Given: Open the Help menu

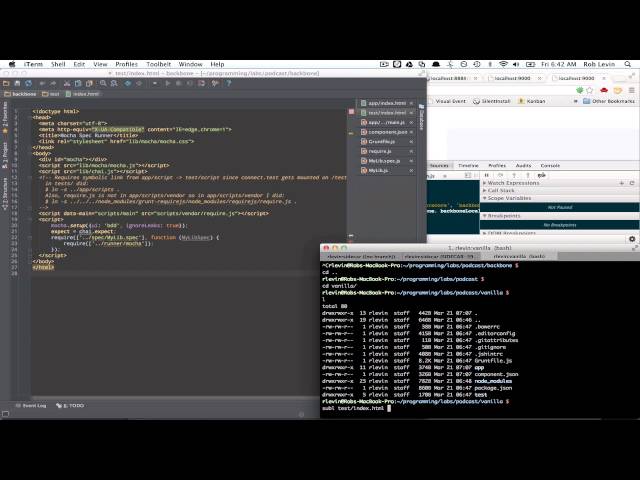Looking at the screenshot, I should [217, 64].
